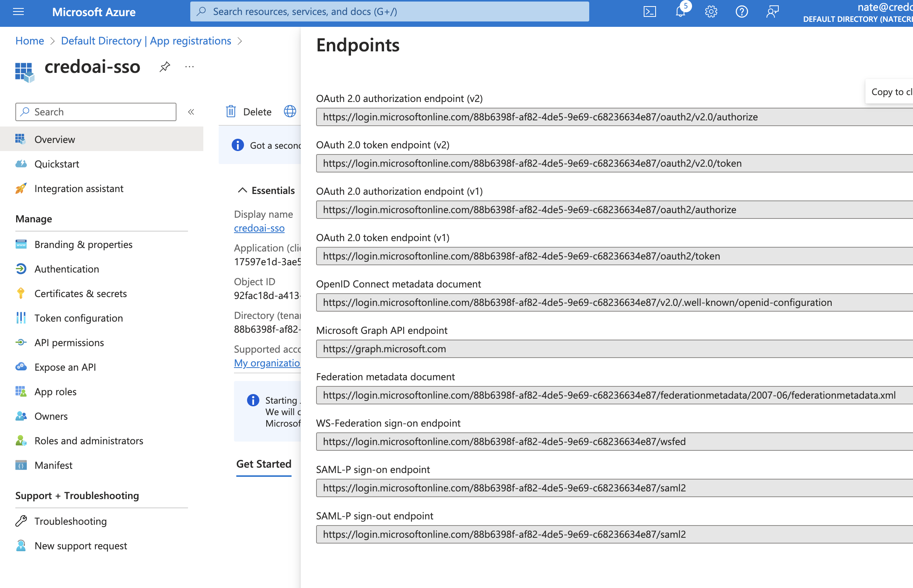This screenshot has height=588, width=913.
Task: Select the OAuth 2.0 authorization endpoint (v2) URL
Action: (x=615, y=117)
